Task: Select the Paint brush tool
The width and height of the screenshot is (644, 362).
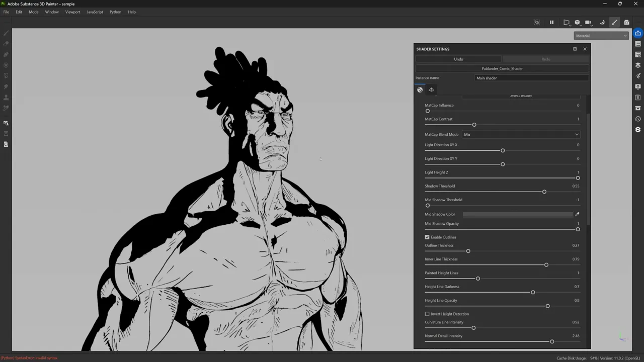Action: point(6,33)
